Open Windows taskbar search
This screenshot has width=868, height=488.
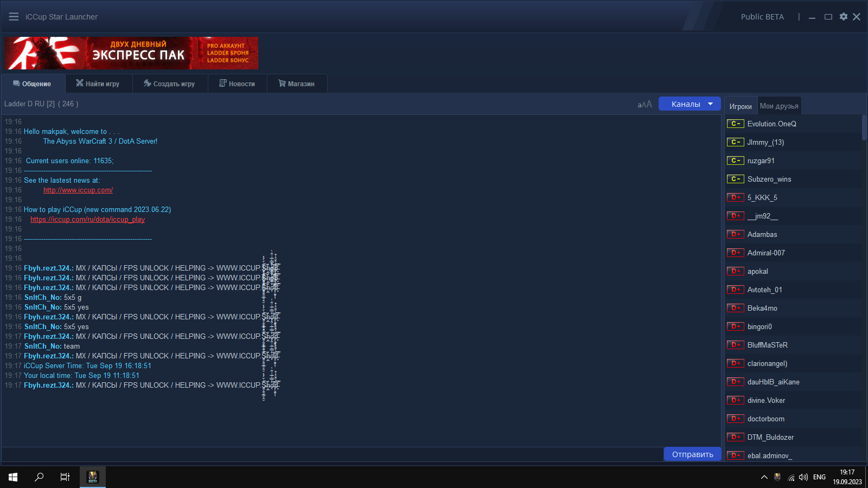click(39, 477)
